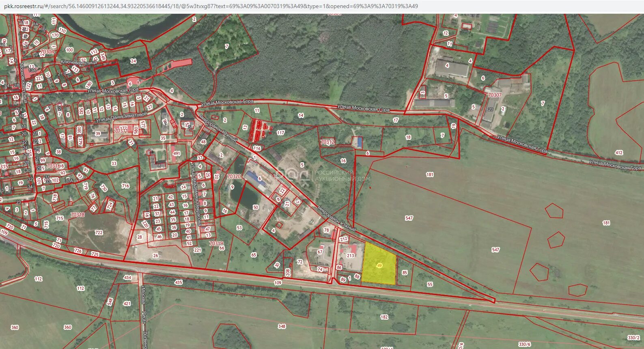
Task: Select parcel number 170
Action: 55,35
